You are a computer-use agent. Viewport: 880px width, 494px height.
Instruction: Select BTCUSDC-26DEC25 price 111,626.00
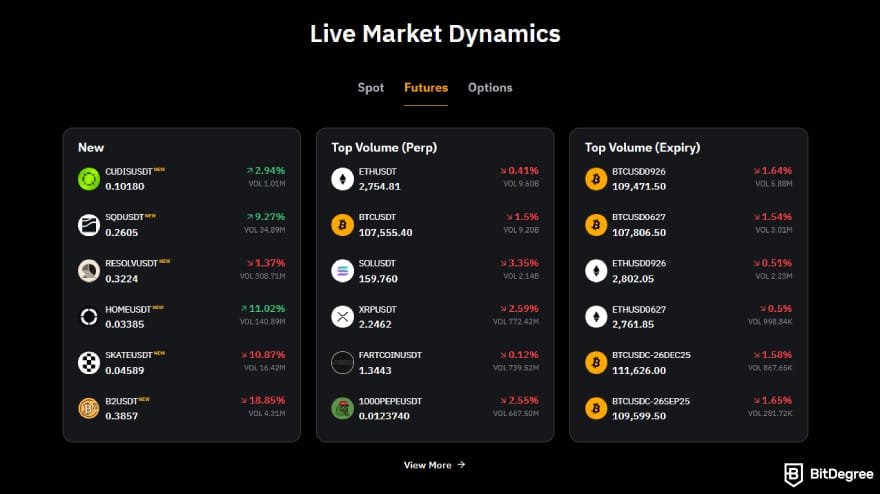click(x=639, y=370)
